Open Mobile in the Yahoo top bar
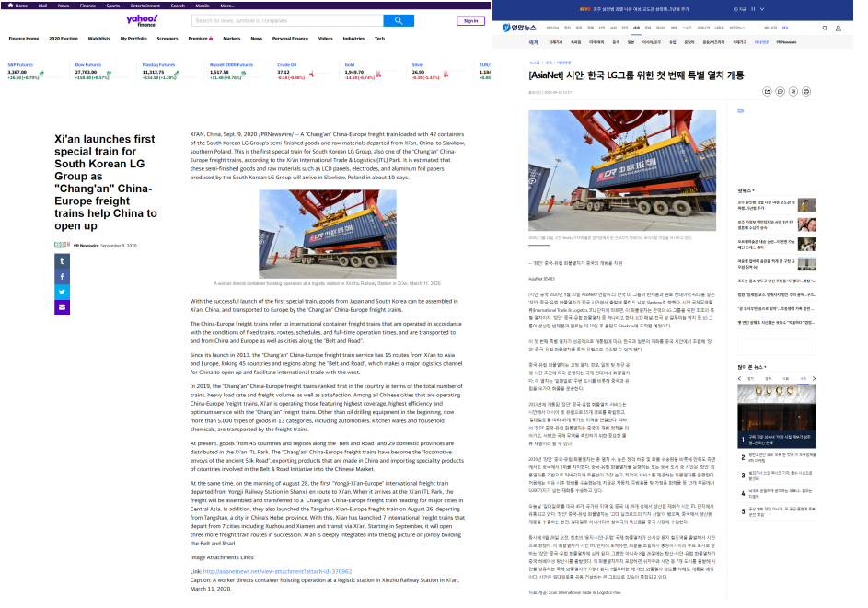This screenshot has height=608, width=868. click(203, 6)
